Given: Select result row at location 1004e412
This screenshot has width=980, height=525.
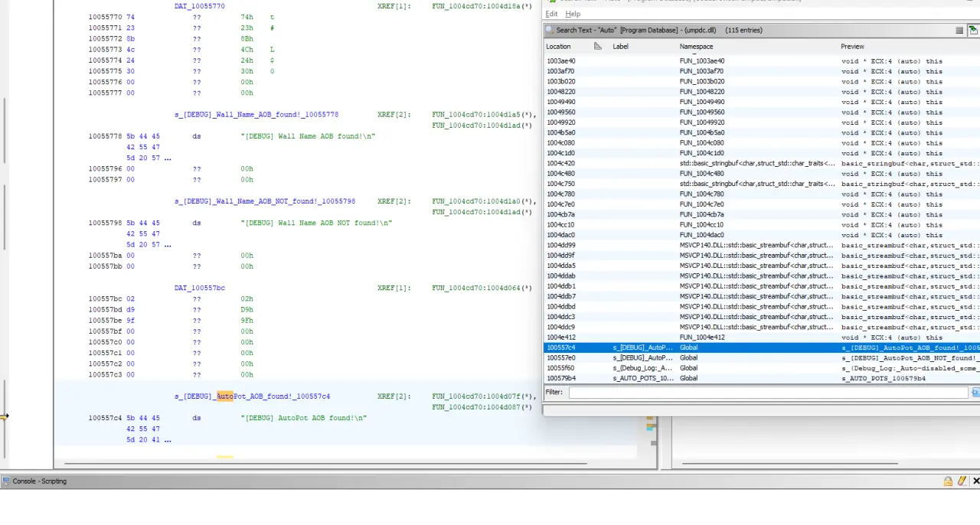Looking at the screenshot, I should coord(762,337).
